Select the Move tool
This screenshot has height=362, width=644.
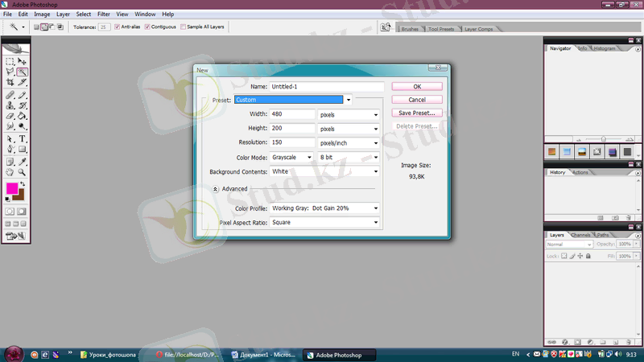[23, 61]
